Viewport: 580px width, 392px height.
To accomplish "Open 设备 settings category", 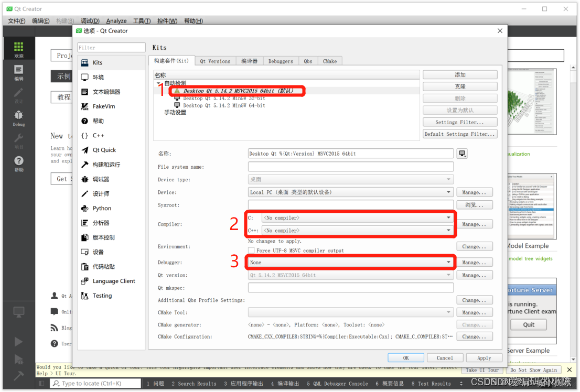I will pyautogui.click(x=111, y=252).
